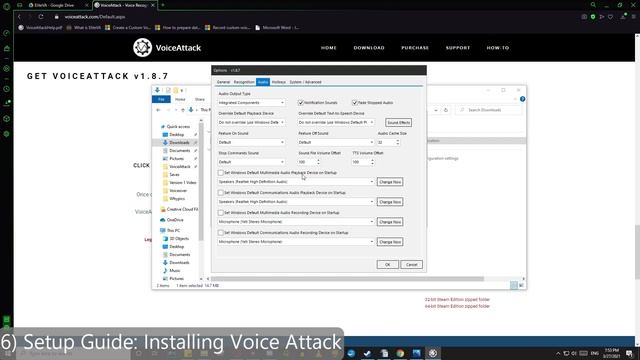Image resolution: width=640 pixels, height=360 pixels.
Task: Close the VoiceAttack browser tab
Action: click(x=153, y=5)
